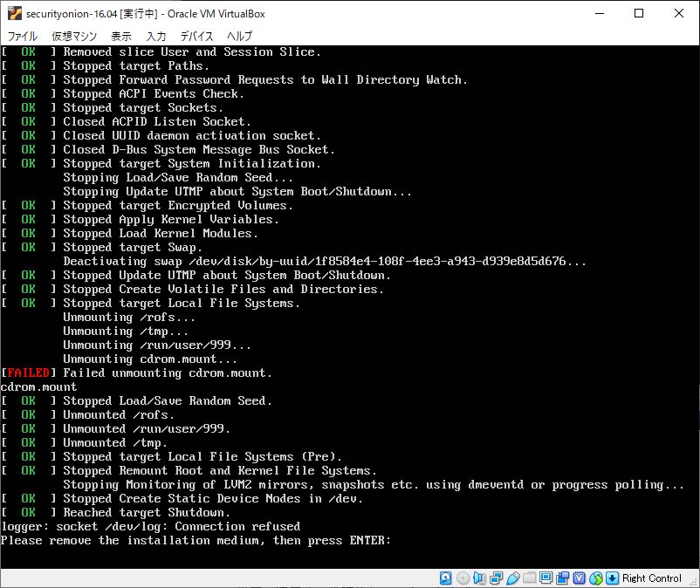Viewport: 700px width, 588px height.
Task: Click the 'Unmounting /run/user/999...' line
Action: coord(157,345)
